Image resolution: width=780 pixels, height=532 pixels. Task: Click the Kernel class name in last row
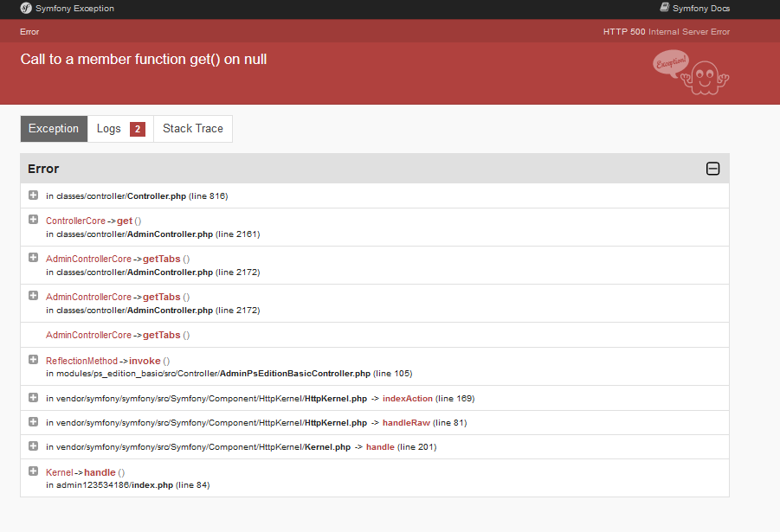[x=59, y=472]
